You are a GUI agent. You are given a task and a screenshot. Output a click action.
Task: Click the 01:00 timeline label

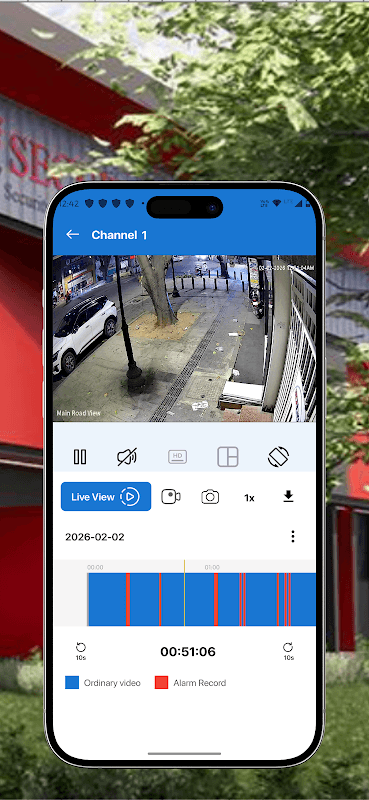click(x=212, y=567)
